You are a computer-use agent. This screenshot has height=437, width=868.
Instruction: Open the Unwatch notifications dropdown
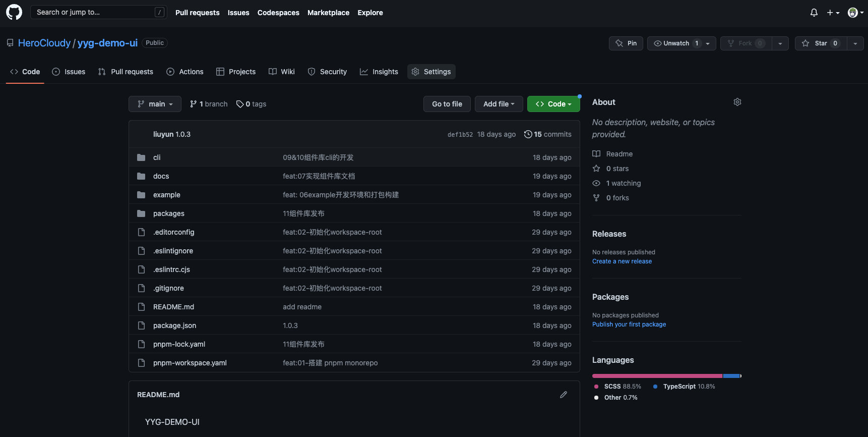click(x=681, y=43)
